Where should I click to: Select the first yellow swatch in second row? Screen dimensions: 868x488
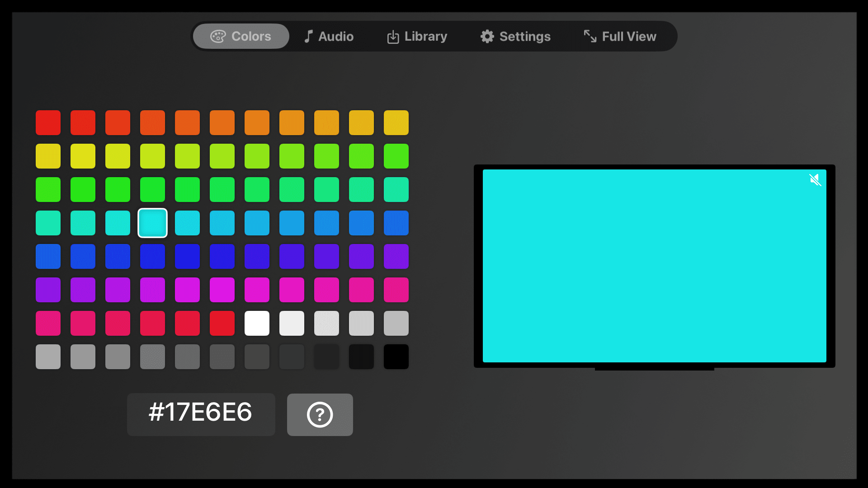48,156
